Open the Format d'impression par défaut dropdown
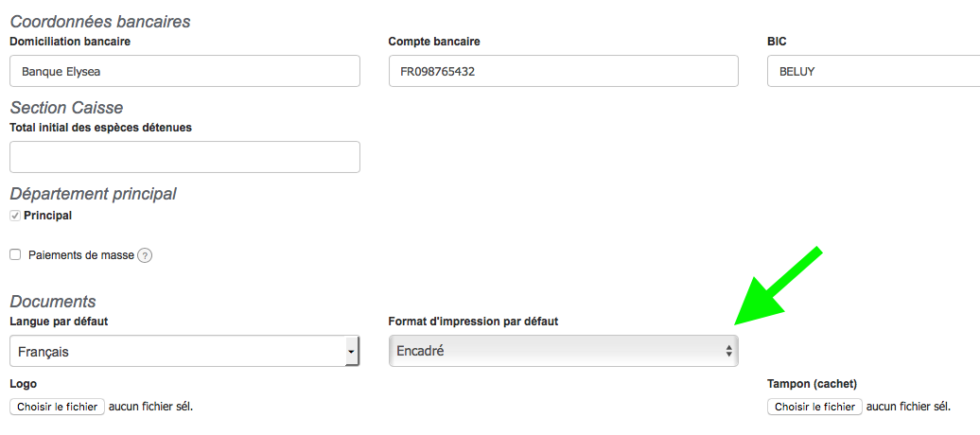This screenshot has width=980, height=435. point(563,351)
